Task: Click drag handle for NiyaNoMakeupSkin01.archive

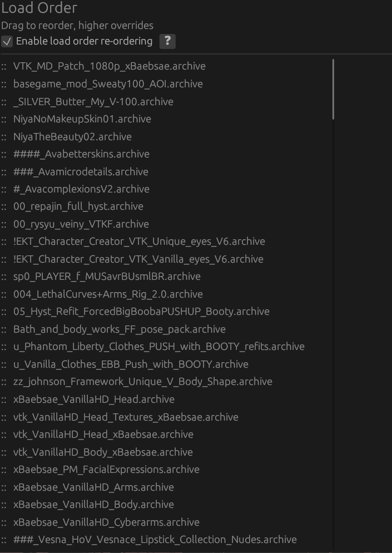Action: [x=4, y=119]
